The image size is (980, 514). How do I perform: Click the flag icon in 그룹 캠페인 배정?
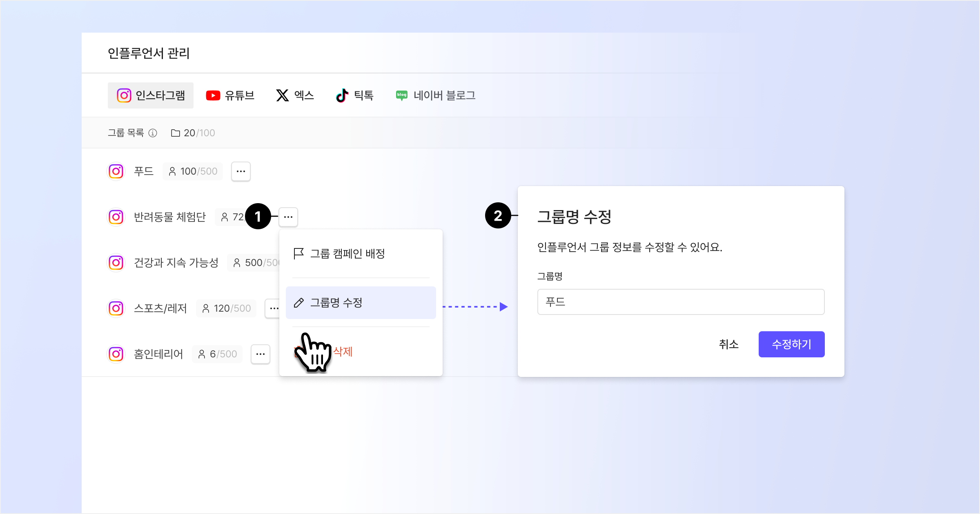pyautogui.click(x=298, y=254)
